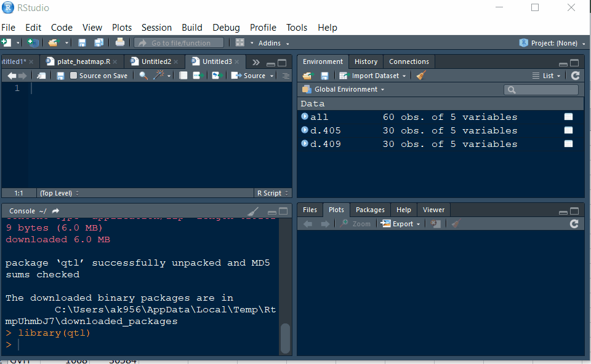Show more source tabs with the double chevron
Image resolution: width=591 pixels, height=364 pixels.
pos(256,63)
